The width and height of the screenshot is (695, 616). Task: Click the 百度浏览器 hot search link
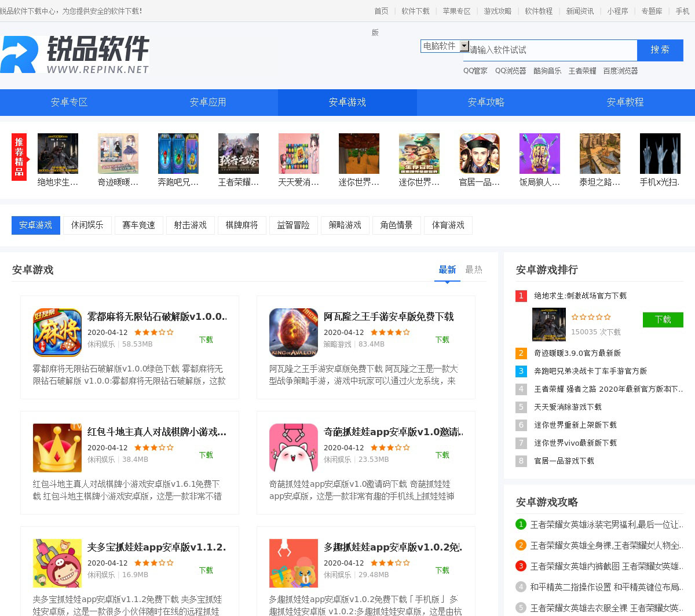click(621, 71)
